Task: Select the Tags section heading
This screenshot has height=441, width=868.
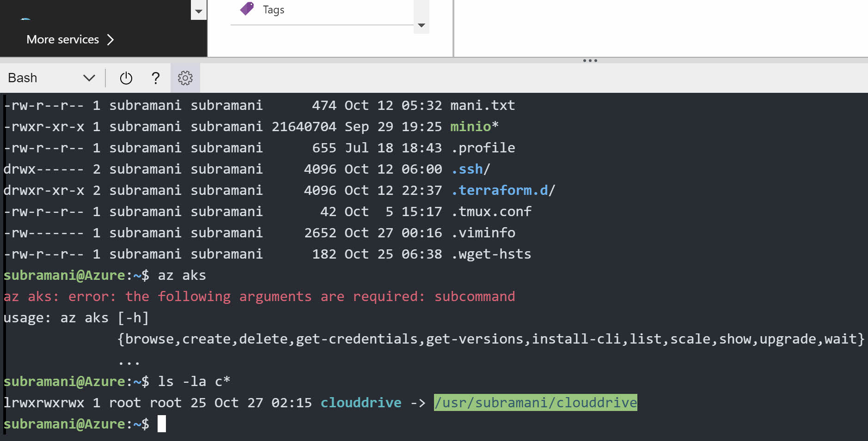Action: [273, 9]
